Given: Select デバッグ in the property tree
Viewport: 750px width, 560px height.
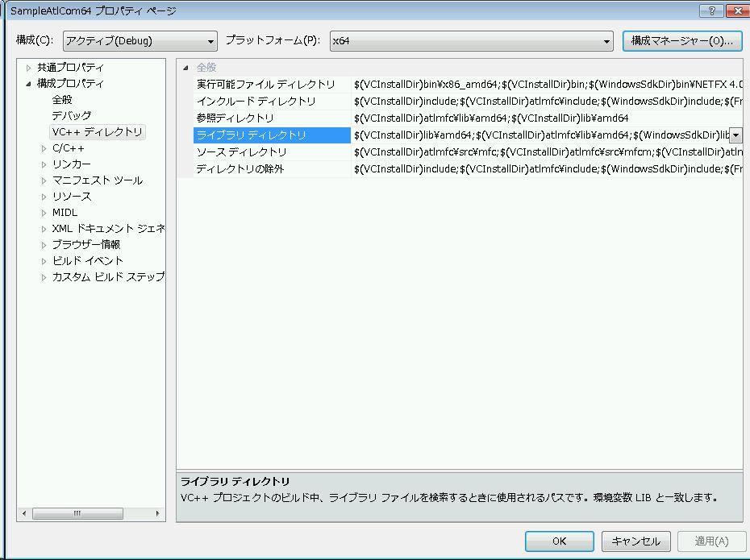Looking at the screenshot, I should [x=72, y=116].
